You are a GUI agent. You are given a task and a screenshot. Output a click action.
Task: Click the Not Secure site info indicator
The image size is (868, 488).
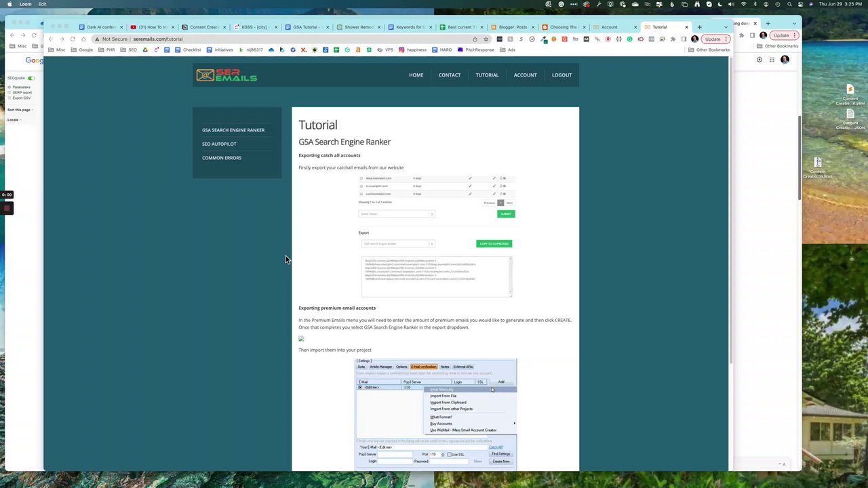point(112,39)
